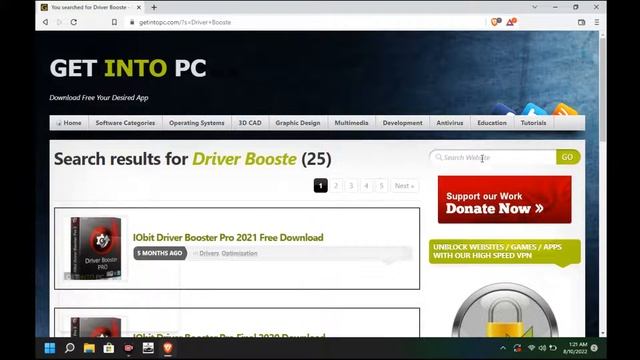Open the Optimization category link
The height and width of the screenshot is (360, 640).
[239, 253]
